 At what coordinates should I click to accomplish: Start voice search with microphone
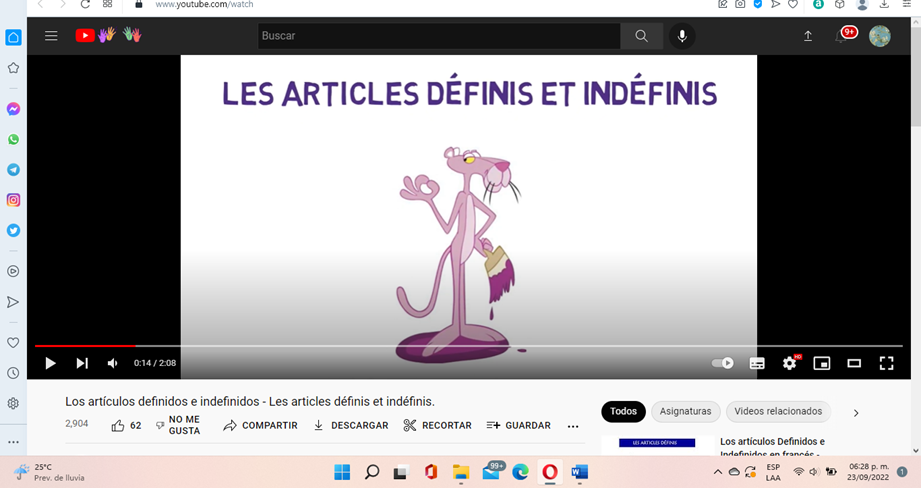(x=682, y=36)
